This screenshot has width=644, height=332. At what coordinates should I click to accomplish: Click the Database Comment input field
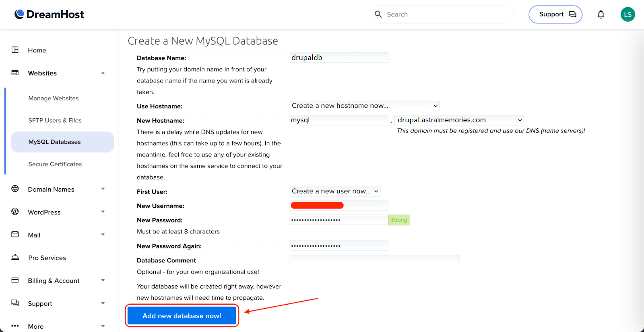pos(374,260)
